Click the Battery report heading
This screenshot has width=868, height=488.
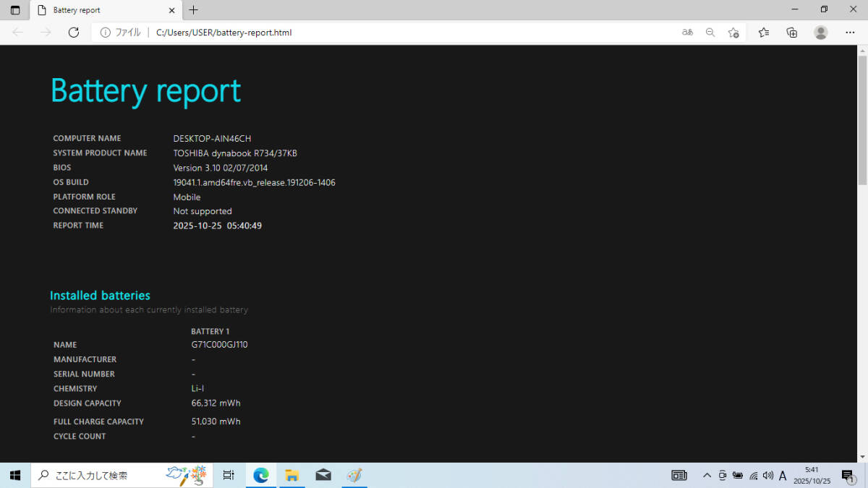(145, 91)
